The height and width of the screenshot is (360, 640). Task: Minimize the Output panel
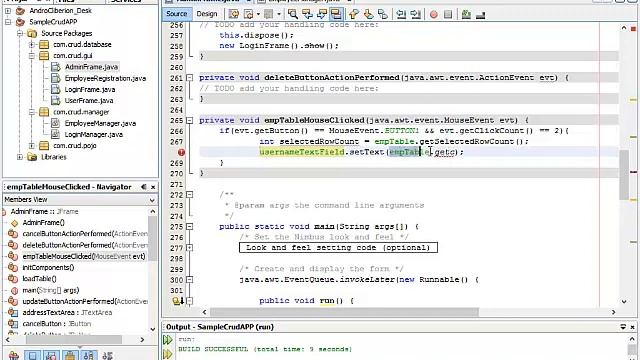click(x=623, y=327)
